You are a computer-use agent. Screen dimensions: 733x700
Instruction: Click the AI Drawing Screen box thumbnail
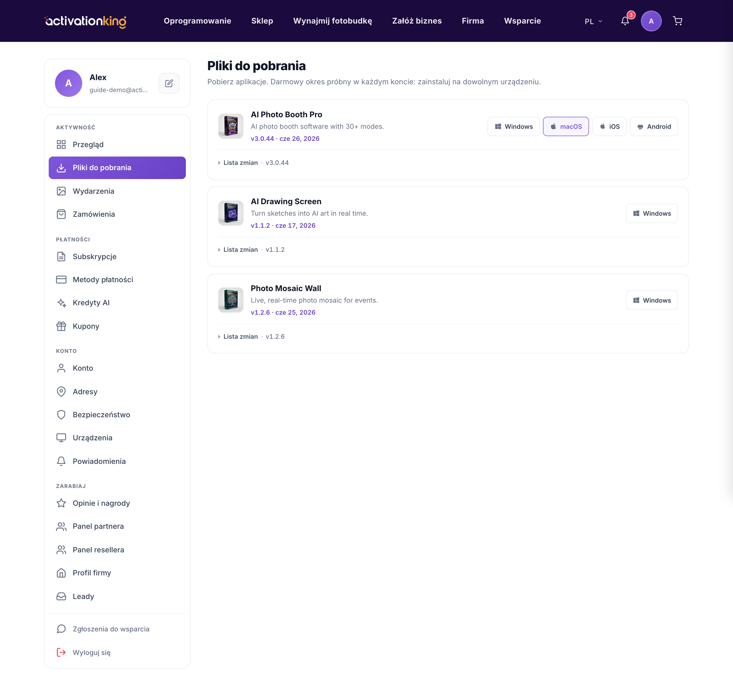coord(231,213)
